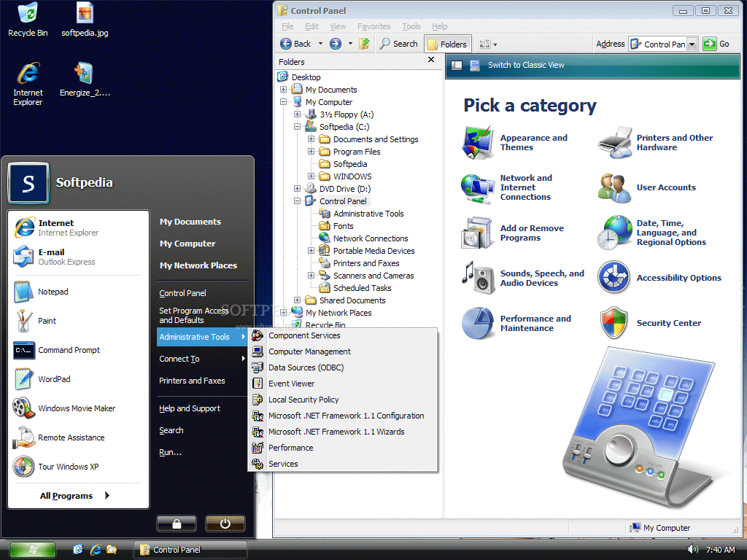This screenshot has width=747, height=560.
Task: Click the Go button next to address bar
Action: (x=717, y=44)
